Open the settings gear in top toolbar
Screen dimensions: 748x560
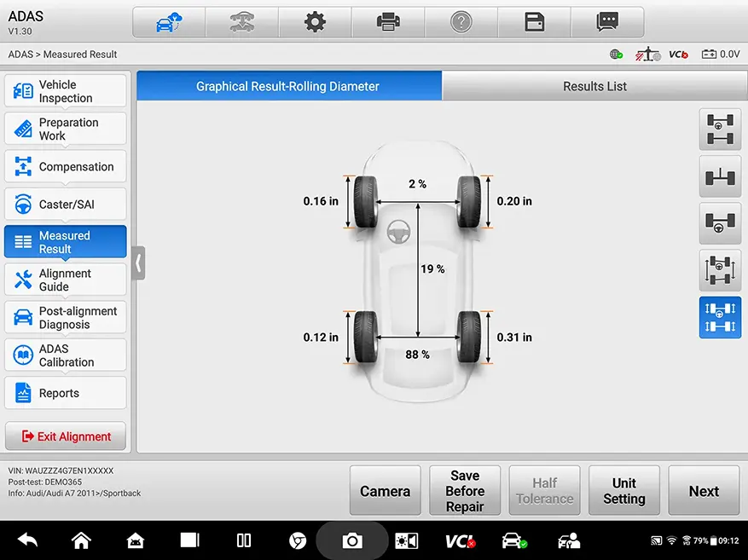(316, 23)
